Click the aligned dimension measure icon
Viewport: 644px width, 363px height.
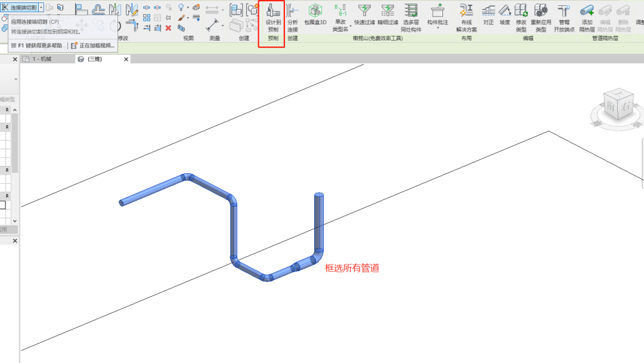(212, 10)
